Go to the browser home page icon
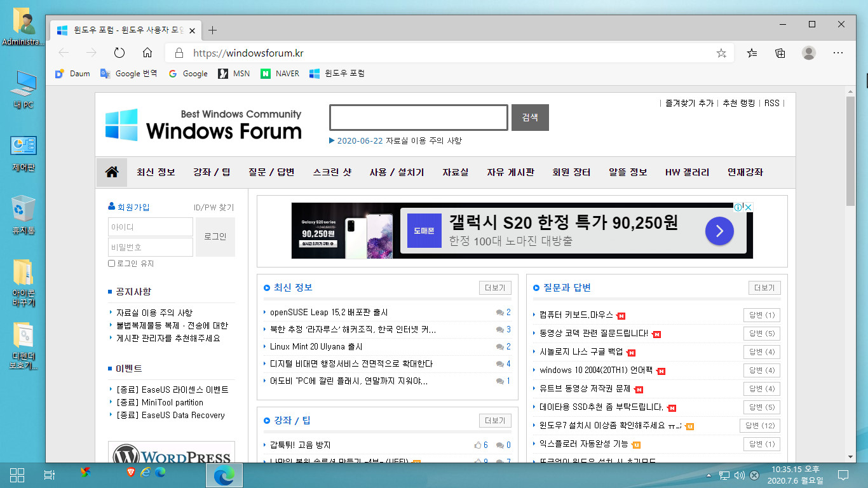Screen dimensions: 868x488 (147, 53)
